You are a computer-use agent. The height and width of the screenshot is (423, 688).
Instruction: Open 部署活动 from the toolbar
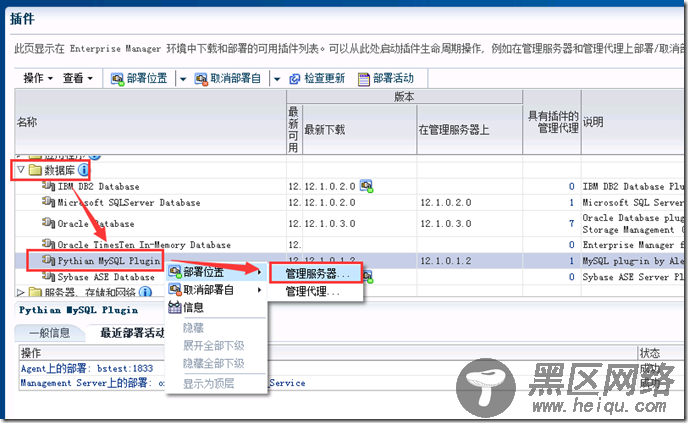(x=386, y=79)
